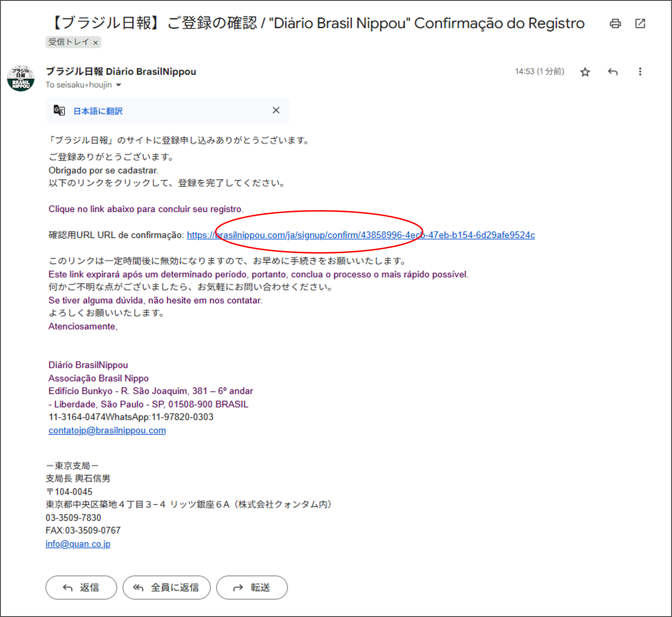Print this email with printer icon
The width and height of the screenshot is (672, 617).
(x=615, y=24)
